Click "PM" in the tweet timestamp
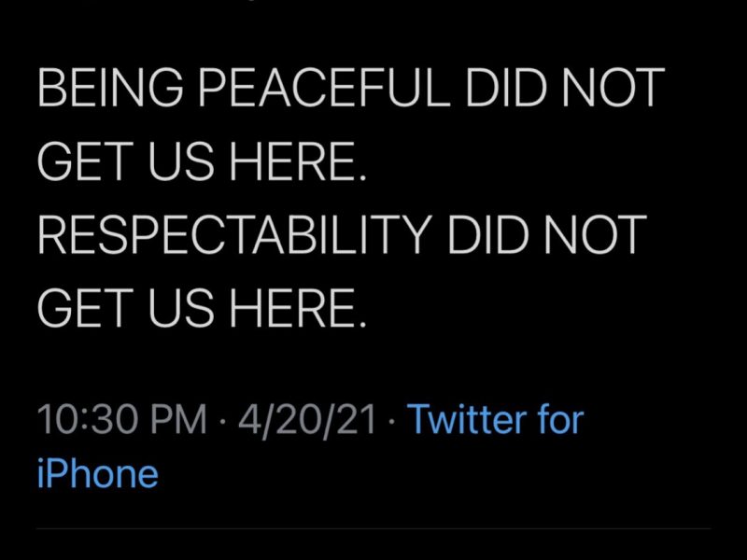 tap(178, 420)
